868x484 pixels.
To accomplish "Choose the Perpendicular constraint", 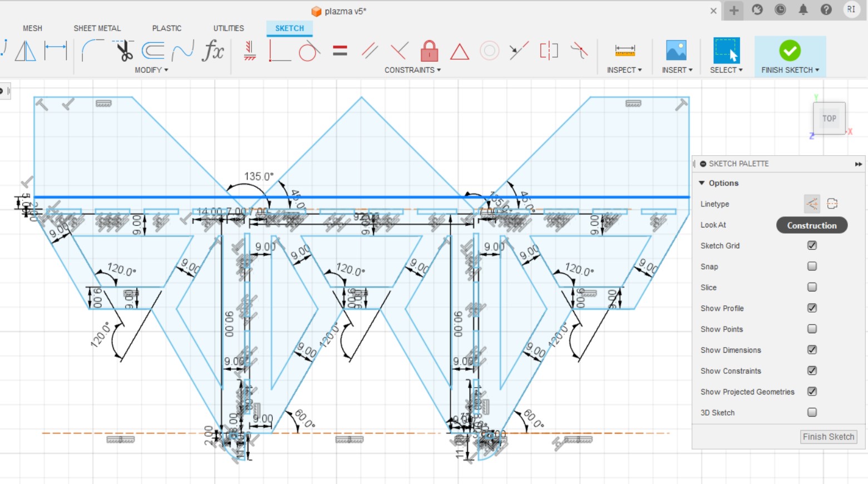I will pyautogui.click(x=399, y=51).
